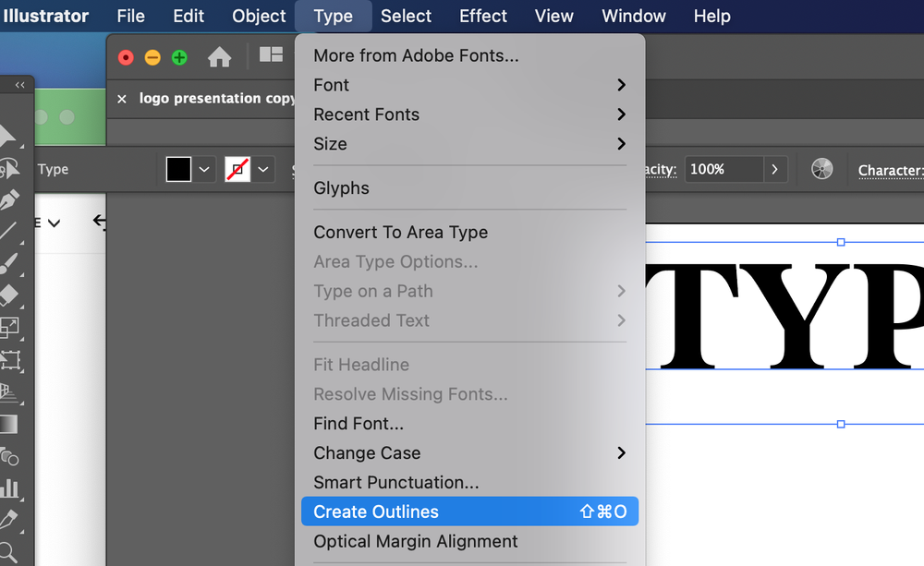Select the Column Graph tool
Screen dimensions: 924x566
click(9, 488)
